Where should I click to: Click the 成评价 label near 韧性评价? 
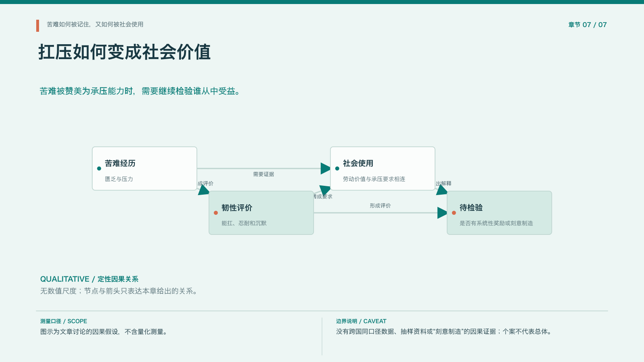tap(206, 183)
